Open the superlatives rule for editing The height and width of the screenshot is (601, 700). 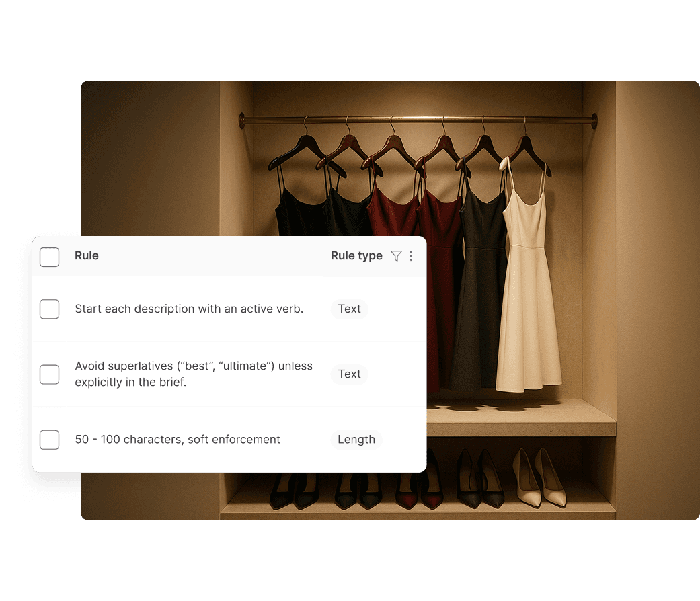[x=194, y=374]
